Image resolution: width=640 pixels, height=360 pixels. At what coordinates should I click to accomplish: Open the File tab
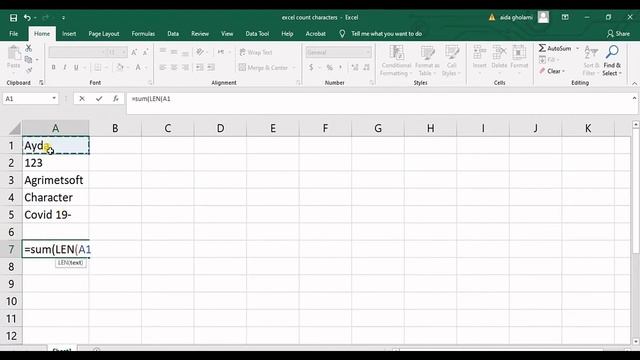[x=14, y=33]
